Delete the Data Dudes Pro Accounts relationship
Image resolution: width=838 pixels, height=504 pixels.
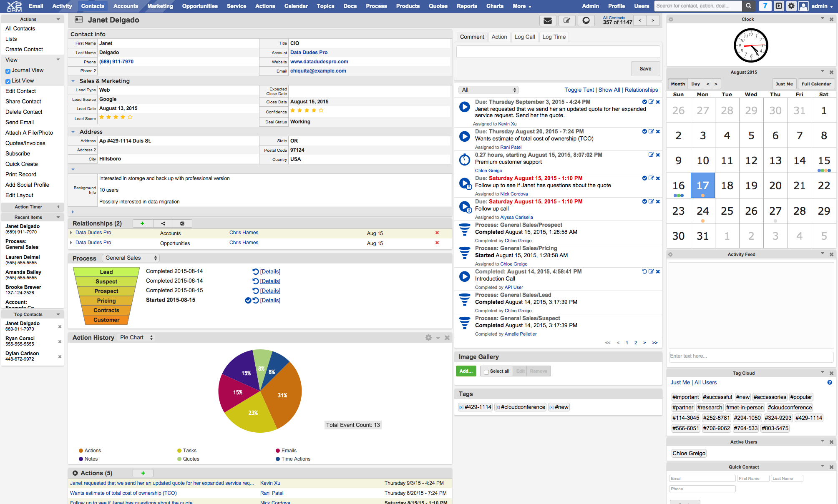point(437,233)
